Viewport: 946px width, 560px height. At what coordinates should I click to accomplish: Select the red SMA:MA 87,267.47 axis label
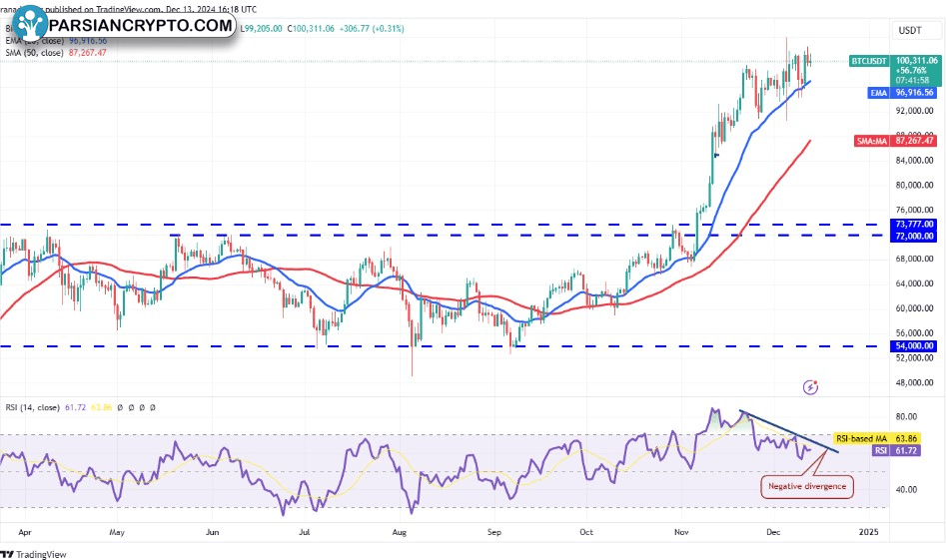point(895,141)
